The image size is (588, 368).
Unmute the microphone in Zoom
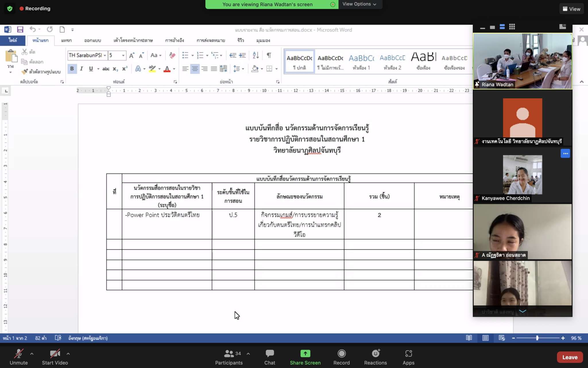coord(19,357)
